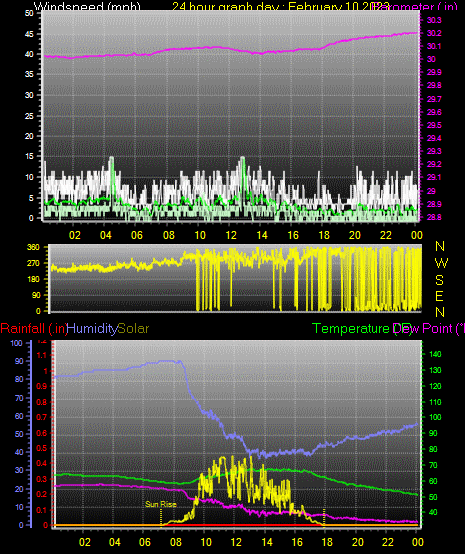Click the "110" temperature axis value
Screen dimensions: 465x554
point(435,402)
